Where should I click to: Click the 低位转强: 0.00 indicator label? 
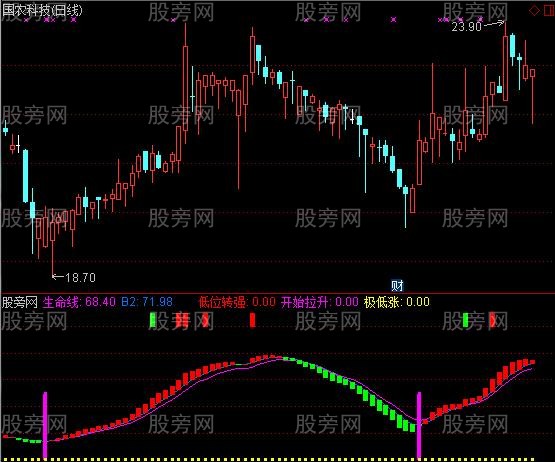pos(237,302)
